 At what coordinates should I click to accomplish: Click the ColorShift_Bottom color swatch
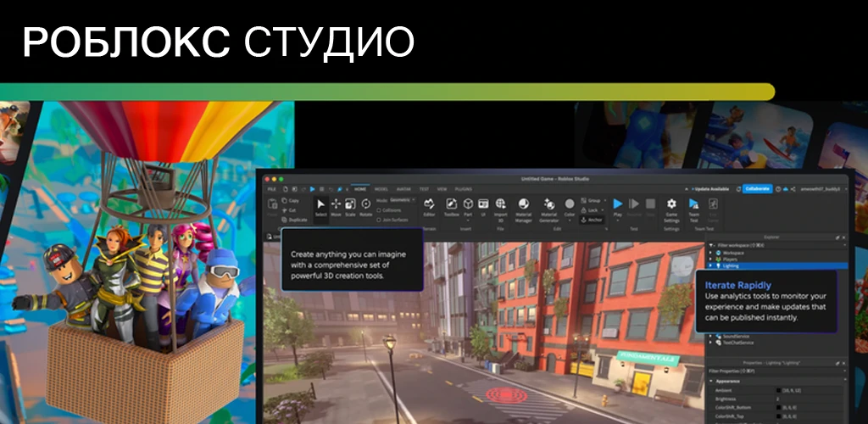(778, 407)
